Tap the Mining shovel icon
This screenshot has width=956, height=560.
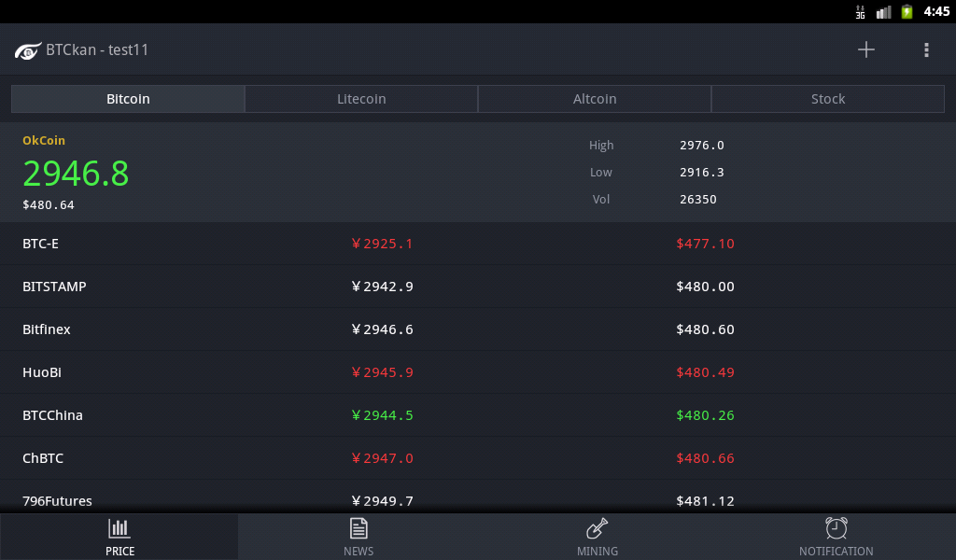click(597, 528)
